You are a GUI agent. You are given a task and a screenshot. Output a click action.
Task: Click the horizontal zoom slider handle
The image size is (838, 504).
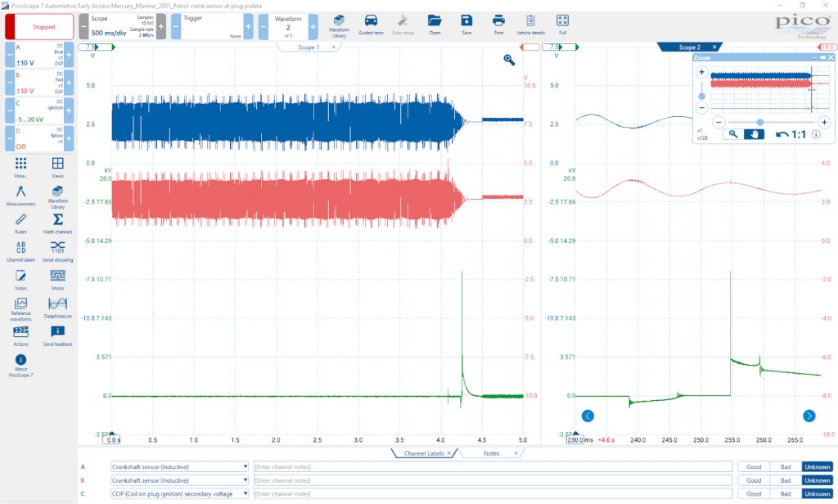click(759, 123)
